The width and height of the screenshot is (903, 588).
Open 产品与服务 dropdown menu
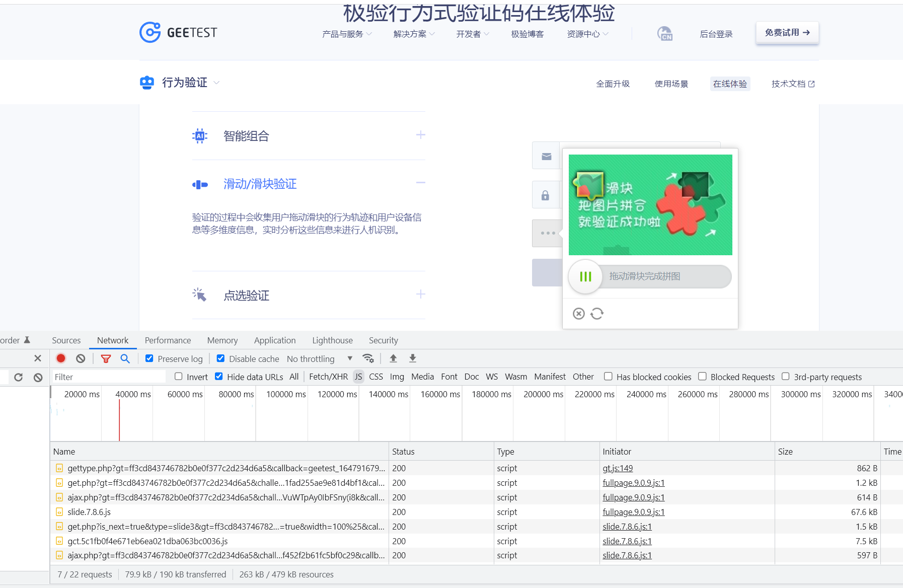point(347,34)
